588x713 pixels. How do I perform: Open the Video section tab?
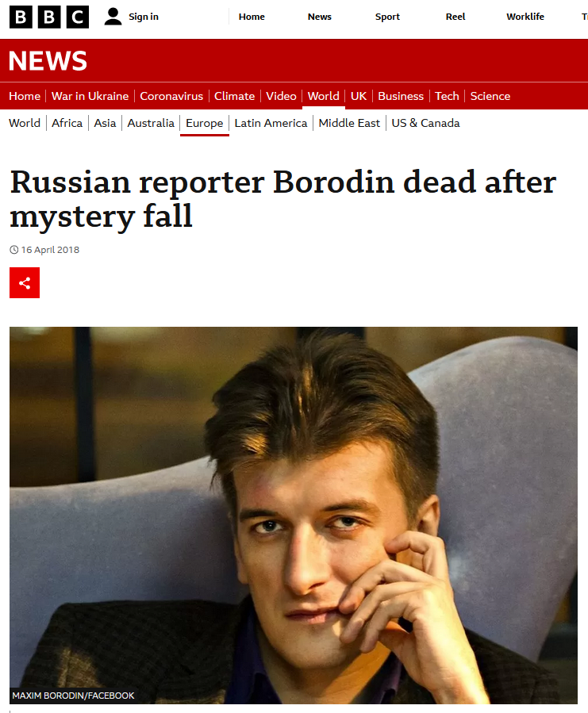281,96
